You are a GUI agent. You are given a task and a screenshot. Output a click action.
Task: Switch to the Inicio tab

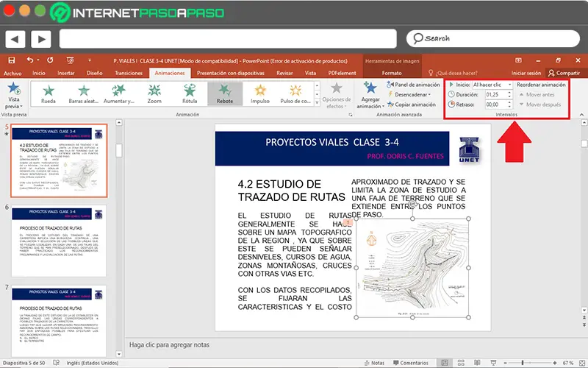coord(39,73)
